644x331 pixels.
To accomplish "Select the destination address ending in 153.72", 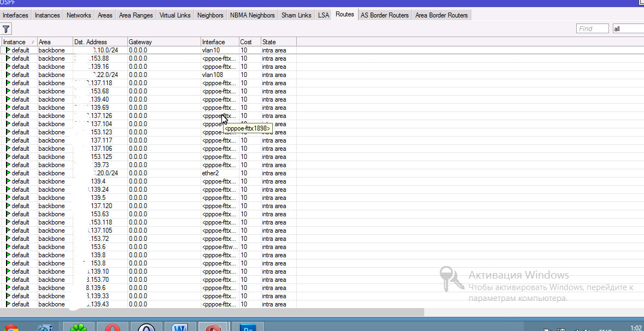I will click(x=100, y=239).
